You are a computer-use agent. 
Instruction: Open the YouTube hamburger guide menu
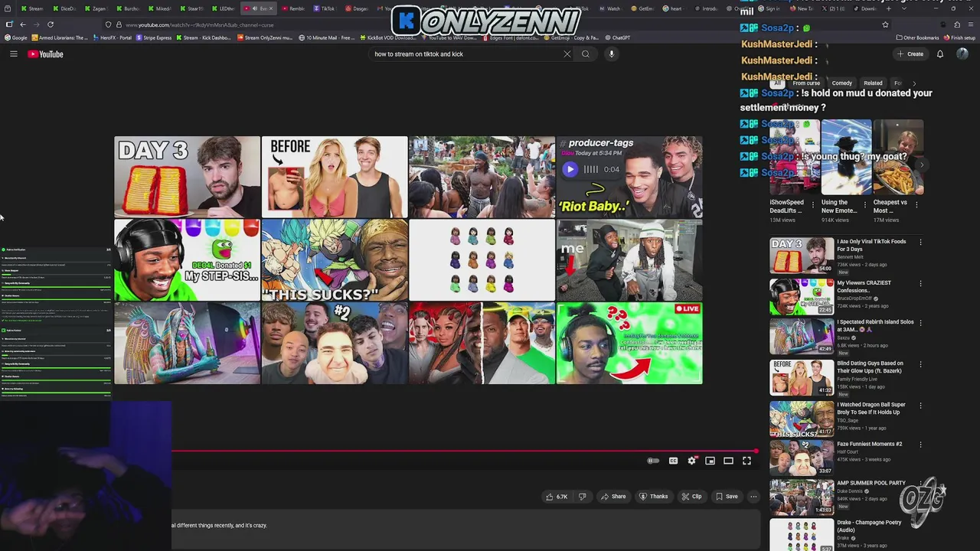[13, 54]
